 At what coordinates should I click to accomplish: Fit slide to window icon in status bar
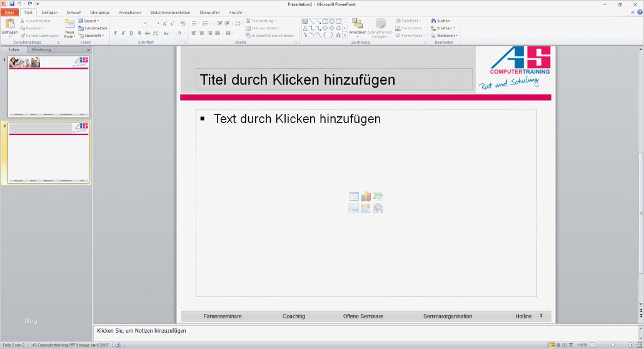639,345
